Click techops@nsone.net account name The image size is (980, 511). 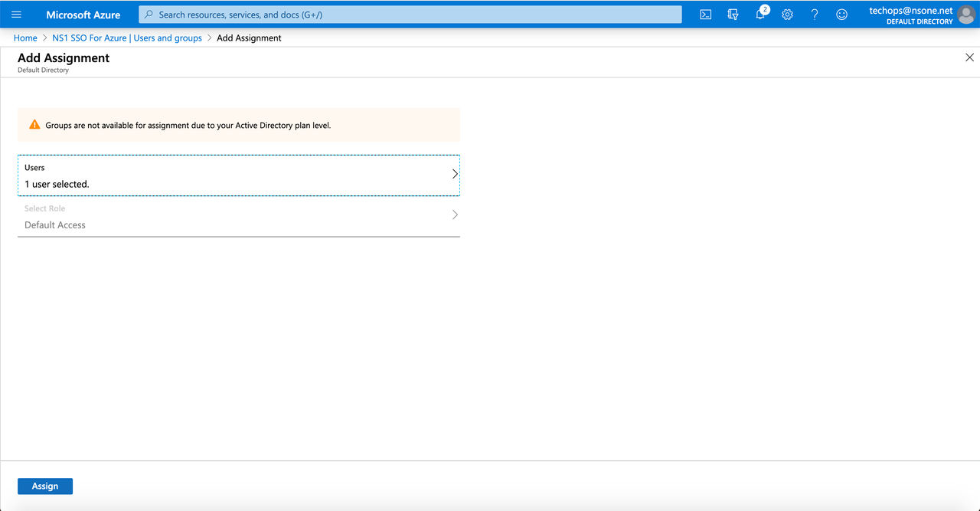(911, 11)
